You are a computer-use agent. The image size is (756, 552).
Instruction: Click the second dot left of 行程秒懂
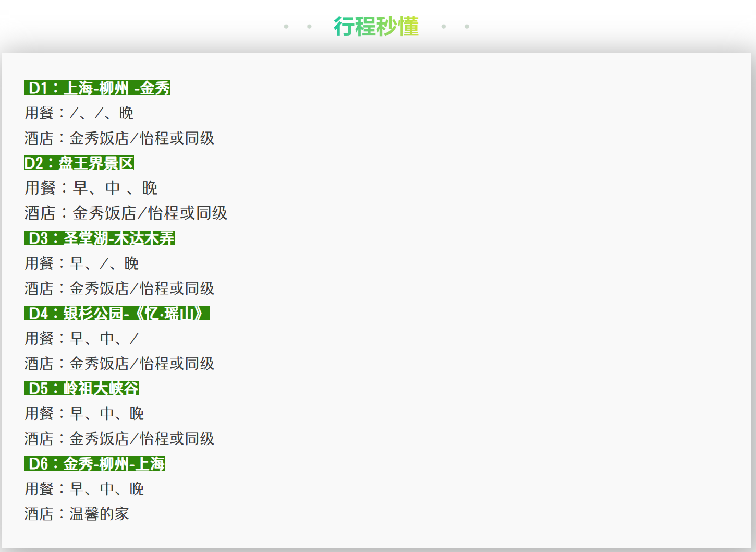click(x=310, y=26)
